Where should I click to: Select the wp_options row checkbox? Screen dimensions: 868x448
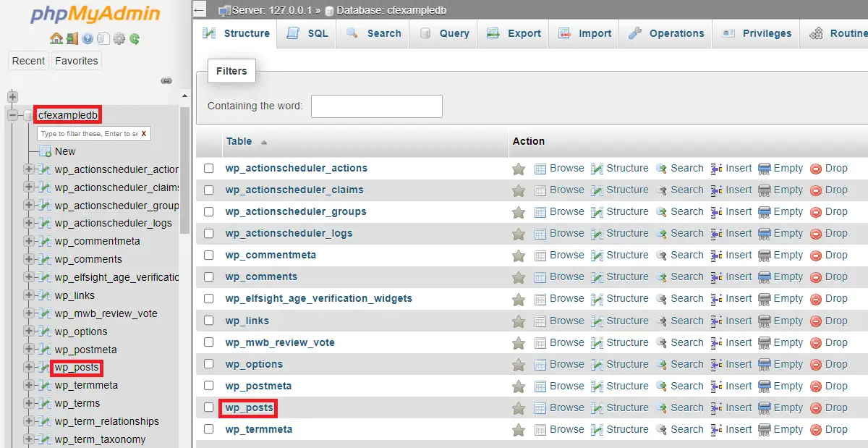pos(209,364)
